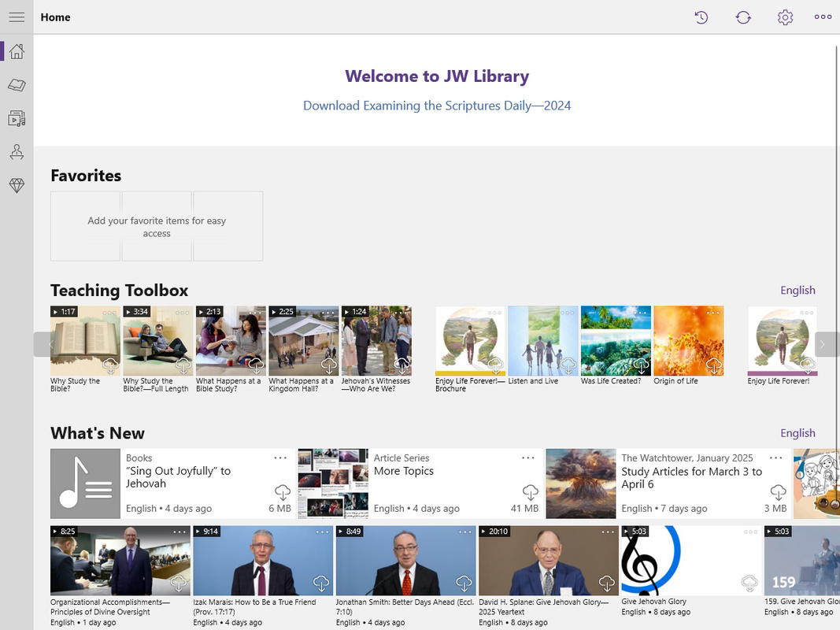Open the More Topics tile options menu
The height and width of the screenshot is (630, 840).
(527, 458)
